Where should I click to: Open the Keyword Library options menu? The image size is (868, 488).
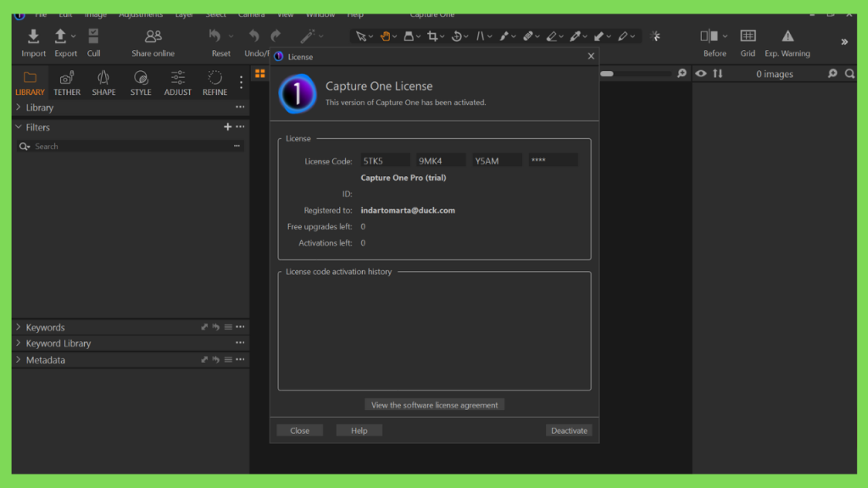[240, 342]
